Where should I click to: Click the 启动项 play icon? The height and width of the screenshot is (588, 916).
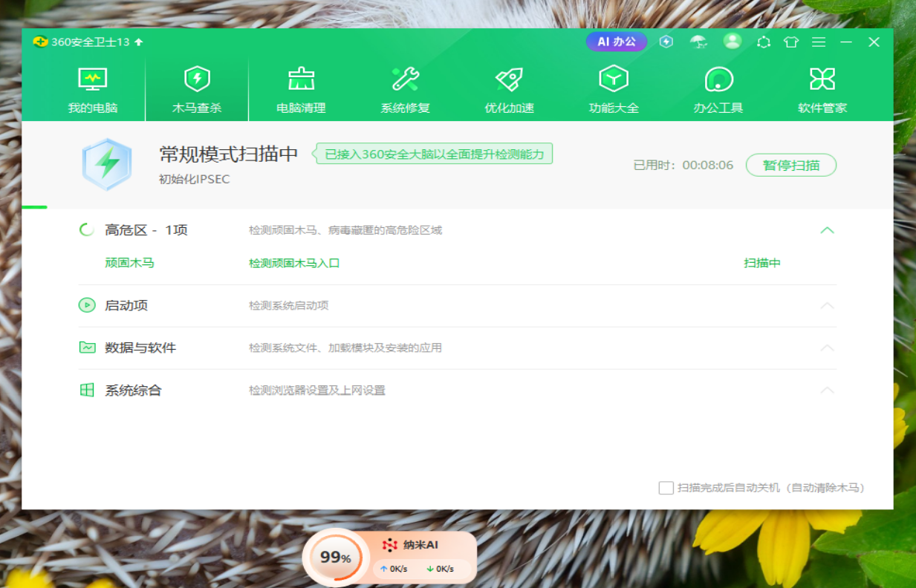[87, 305]
